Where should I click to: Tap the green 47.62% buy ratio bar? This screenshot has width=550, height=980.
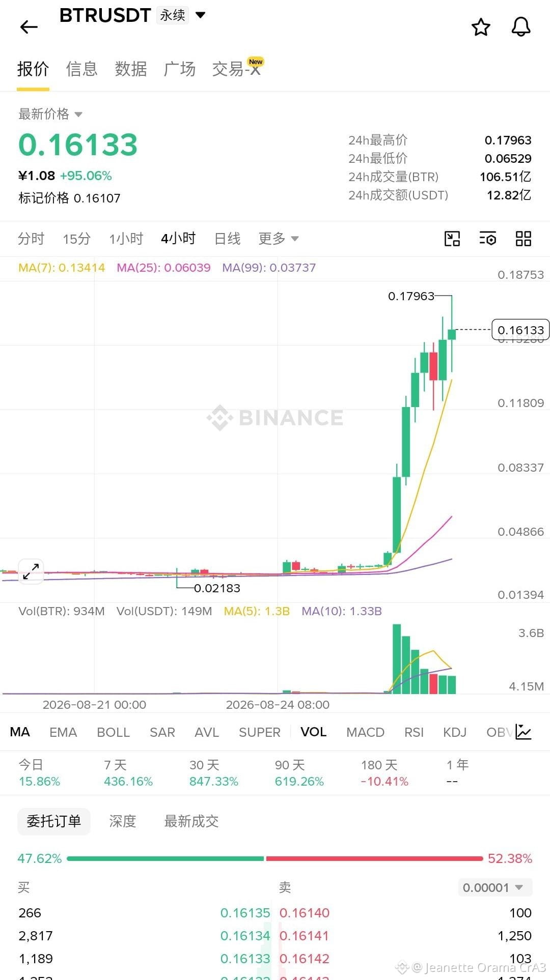click(166, 858)
